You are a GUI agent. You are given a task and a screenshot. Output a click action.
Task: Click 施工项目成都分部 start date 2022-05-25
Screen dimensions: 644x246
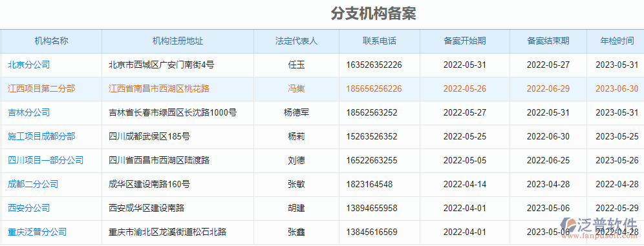coord(465,136)
